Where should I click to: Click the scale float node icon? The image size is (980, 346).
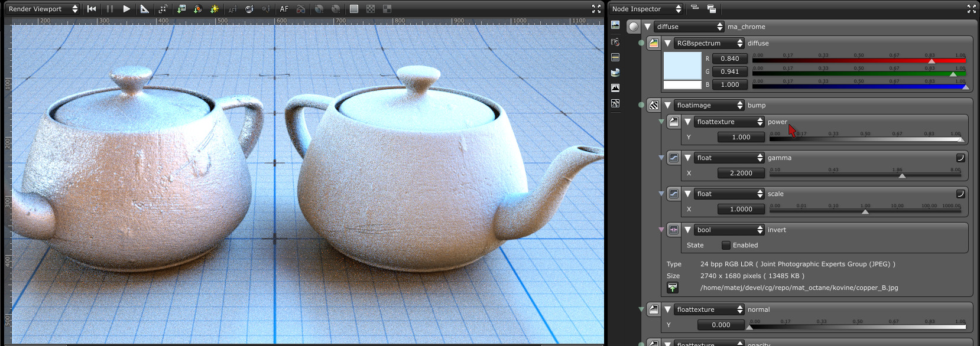click(674, 194)
